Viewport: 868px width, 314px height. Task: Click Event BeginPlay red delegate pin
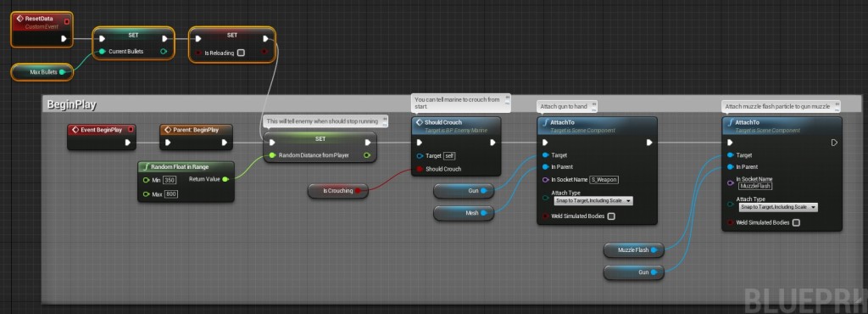pyautogui.click(x=131, y=130)
